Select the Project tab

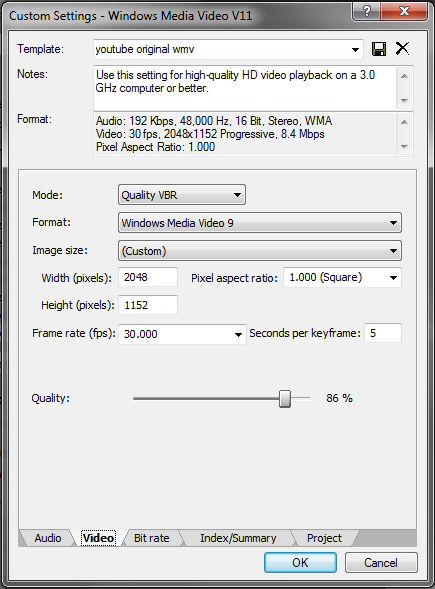325,538
